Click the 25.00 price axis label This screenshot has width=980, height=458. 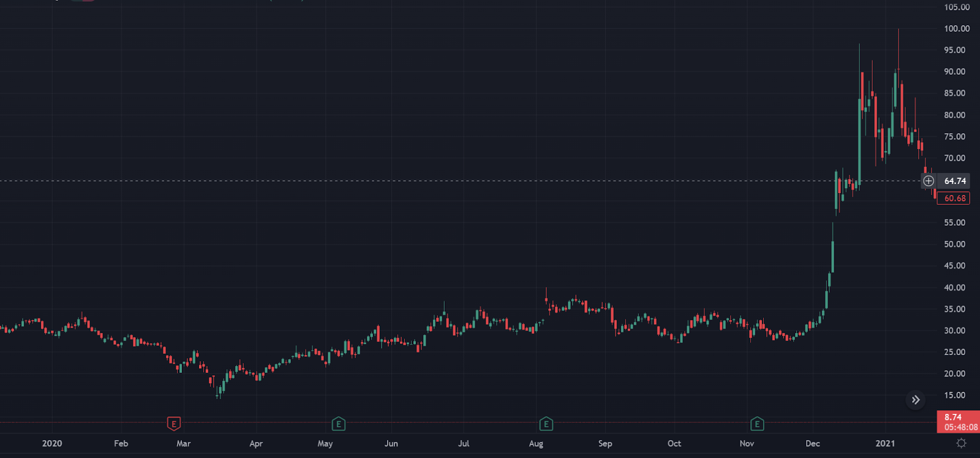click(955, 352)
